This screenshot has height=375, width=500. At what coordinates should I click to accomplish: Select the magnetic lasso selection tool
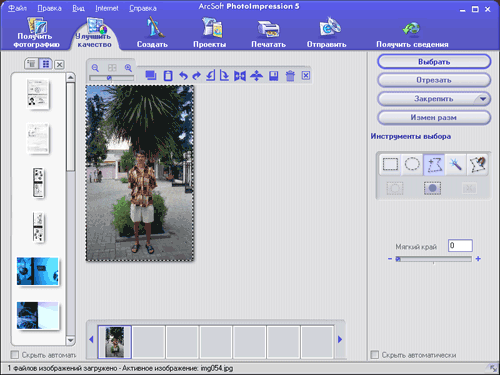477,164
